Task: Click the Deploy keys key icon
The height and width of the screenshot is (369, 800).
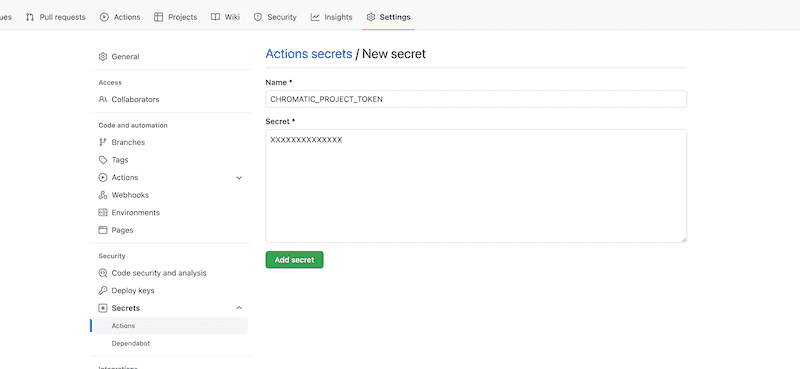Action: tap(103, 290)
